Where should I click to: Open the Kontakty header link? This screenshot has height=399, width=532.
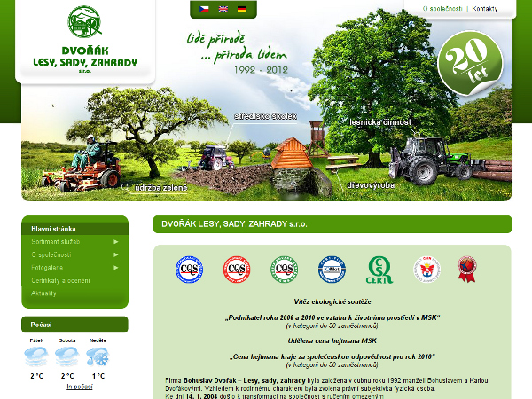pyautogui.click(x=484, y=9)
